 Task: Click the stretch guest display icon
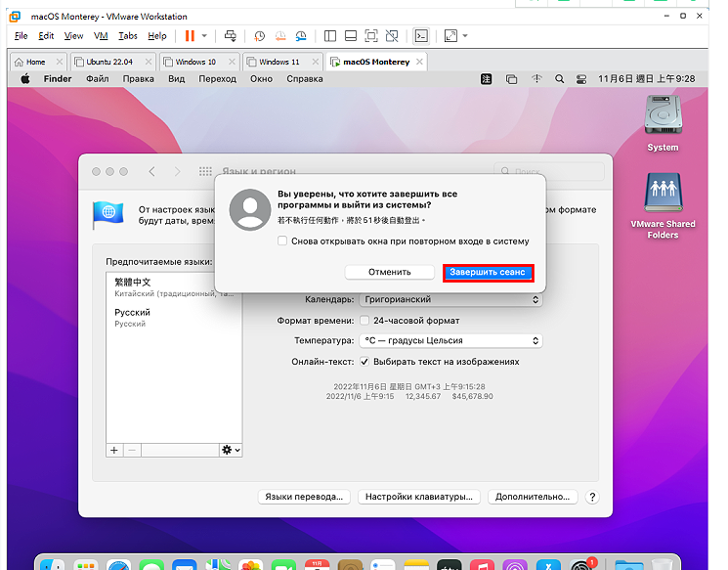(450, 36)
